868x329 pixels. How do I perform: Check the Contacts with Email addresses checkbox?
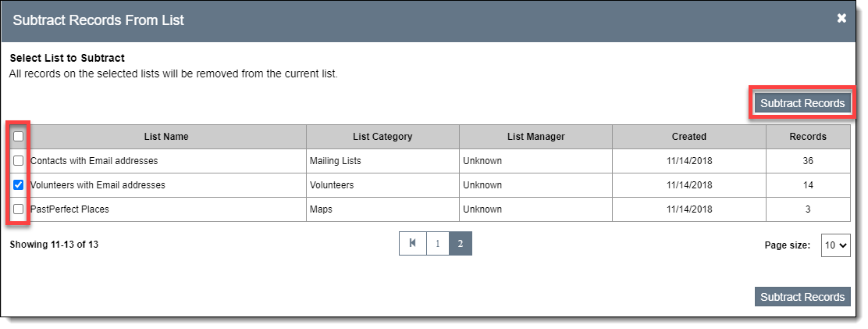pos(19,161)
